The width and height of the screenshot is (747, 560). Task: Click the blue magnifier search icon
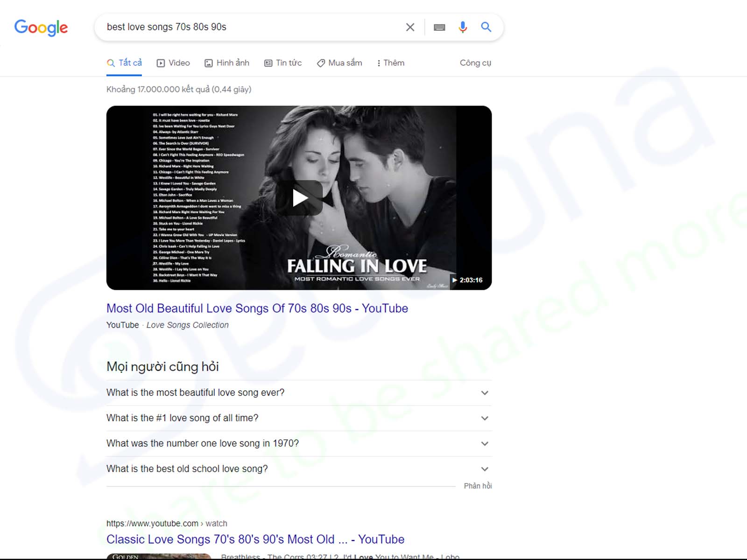point(486,27)
